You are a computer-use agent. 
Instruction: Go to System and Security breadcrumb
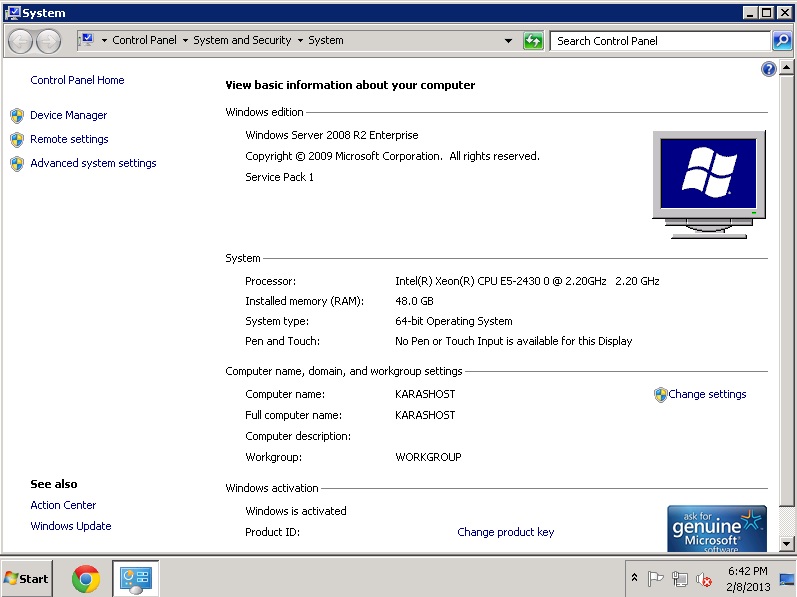point(242,41)
